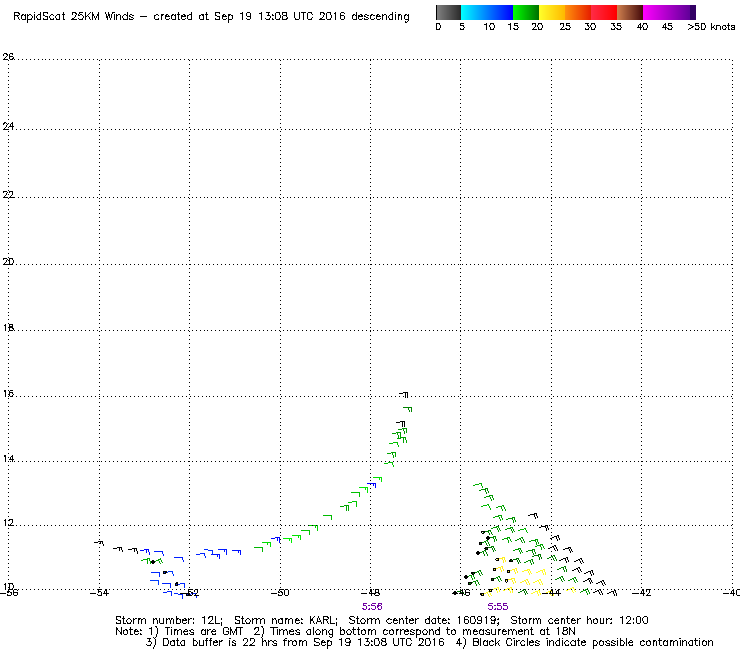Click latitude axis label '18'

point(8,328)
